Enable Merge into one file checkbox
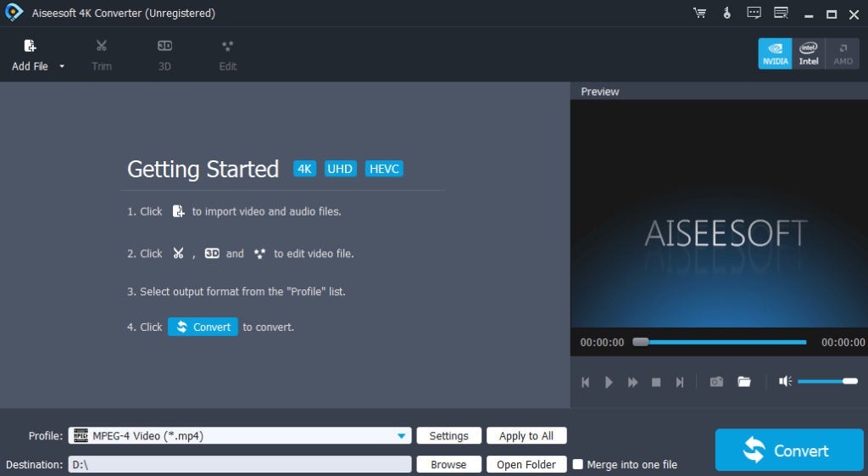Screen dimensions: 868x476 (578, 464)
